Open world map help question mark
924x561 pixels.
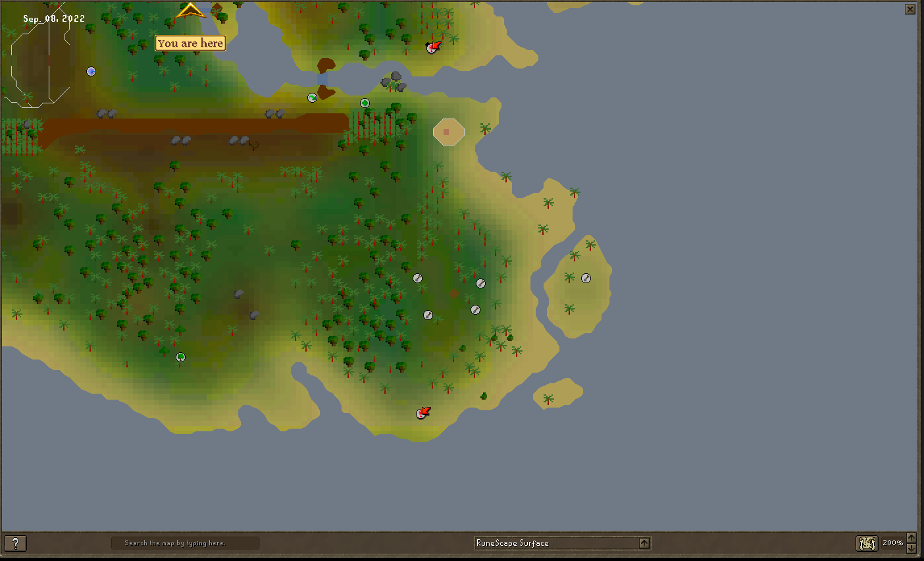[x=15, y=543]
